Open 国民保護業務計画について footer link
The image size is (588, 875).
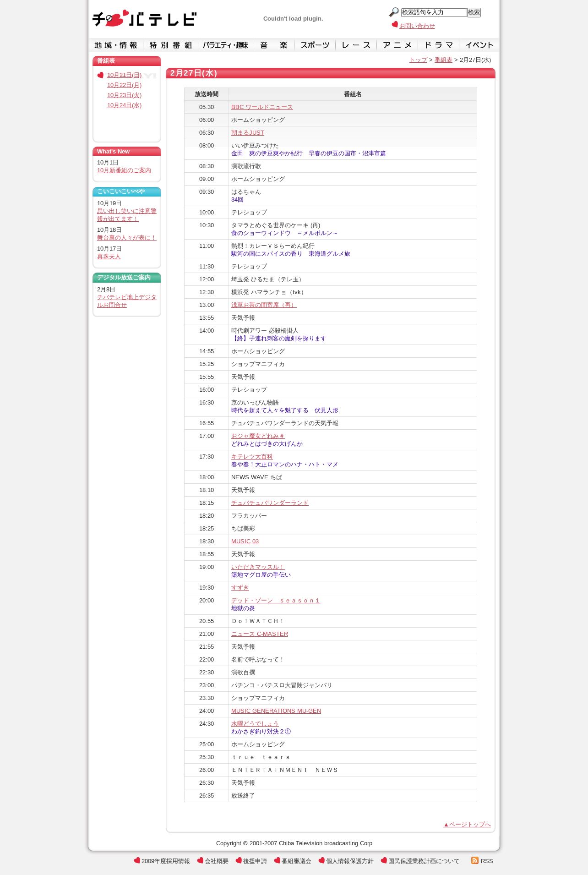(424, 861)
